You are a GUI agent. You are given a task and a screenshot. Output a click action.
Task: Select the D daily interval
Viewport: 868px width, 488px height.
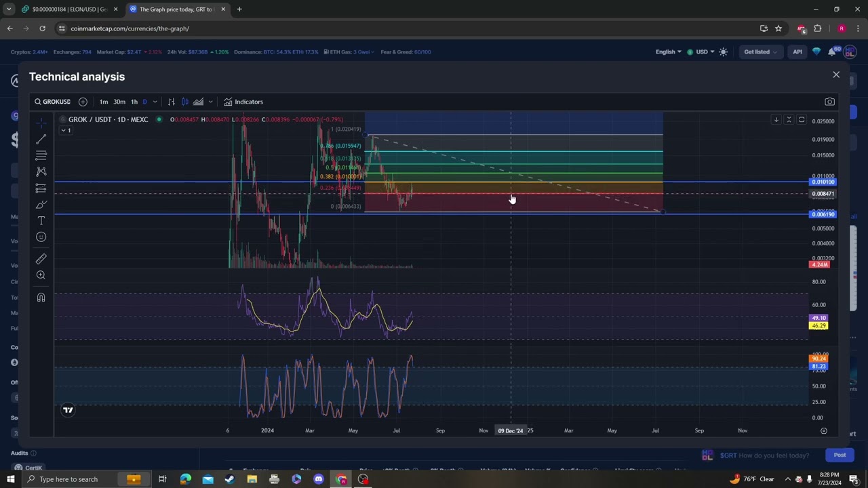click(x=144, y=102)
